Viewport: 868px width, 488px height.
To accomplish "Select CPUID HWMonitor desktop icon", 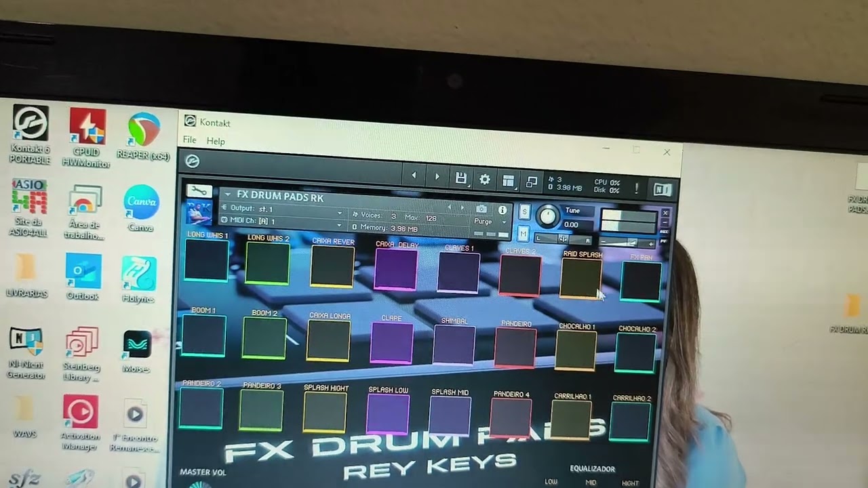I will click(x=86, y=137).
